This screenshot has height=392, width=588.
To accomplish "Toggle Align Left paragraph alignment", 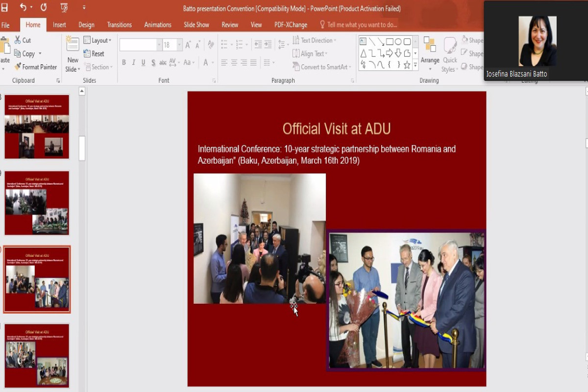I will pyautogui.click(x=224, y=62).
